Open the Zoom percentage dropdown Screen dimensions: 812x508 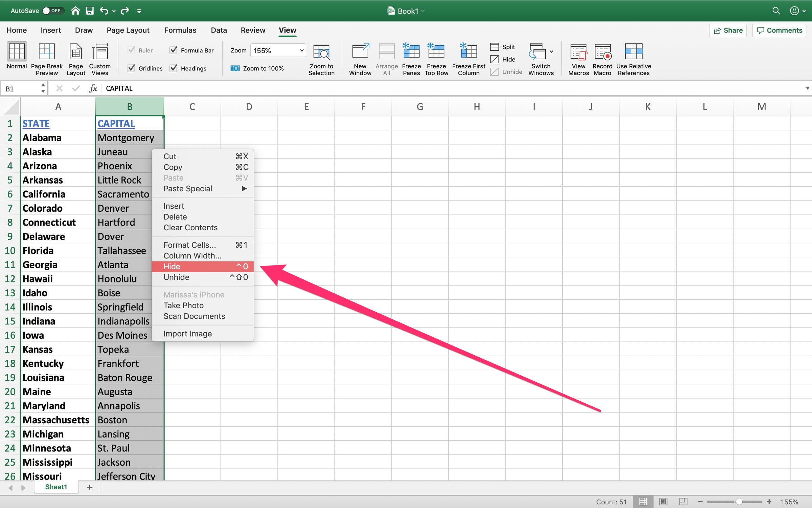[x=301, y=50]
